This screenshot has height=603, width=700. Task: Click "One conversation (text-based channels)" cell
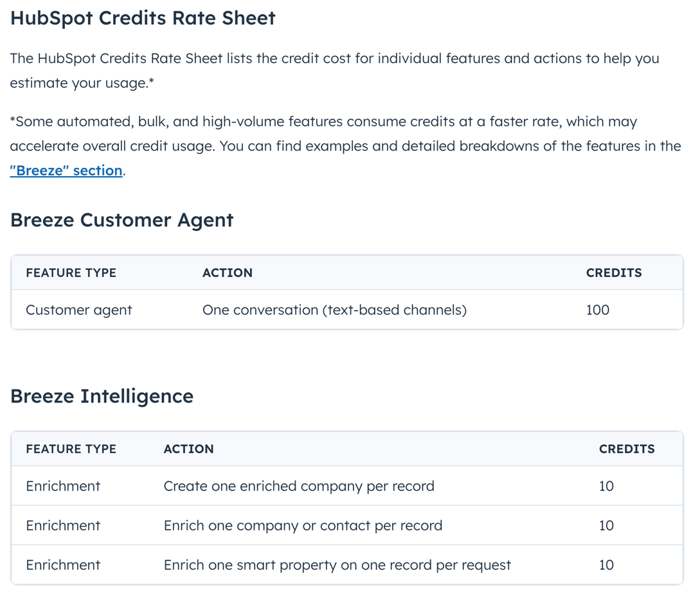(334, 310)
